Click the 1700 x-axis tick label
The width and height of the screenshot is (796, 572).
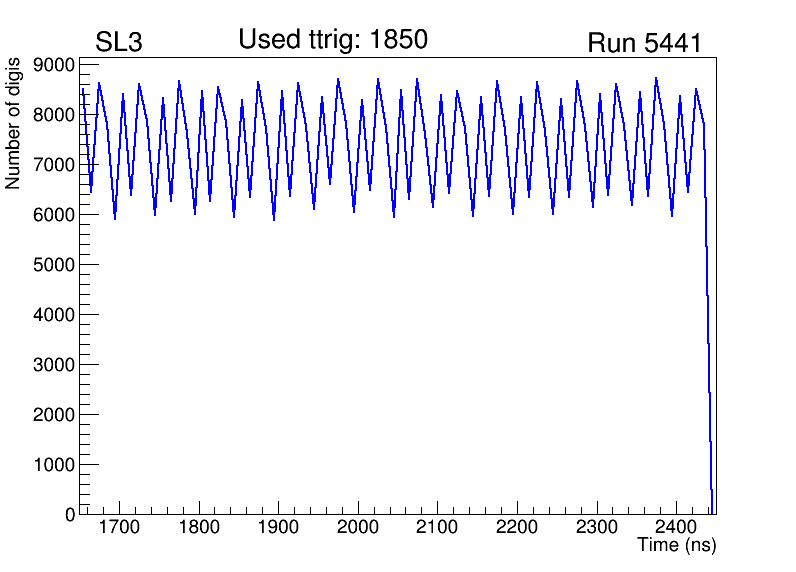119,528
